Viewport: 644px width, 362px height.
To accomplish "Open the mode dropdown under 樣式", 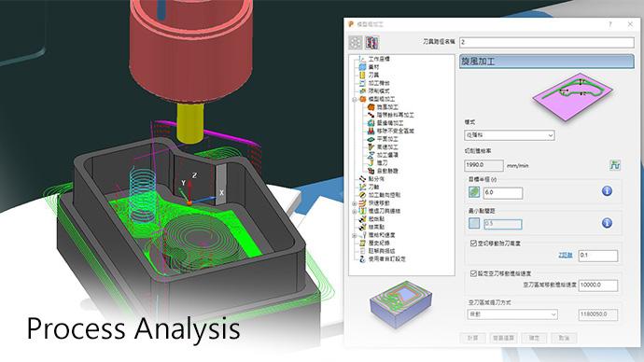I will click(x=510, y=135).
